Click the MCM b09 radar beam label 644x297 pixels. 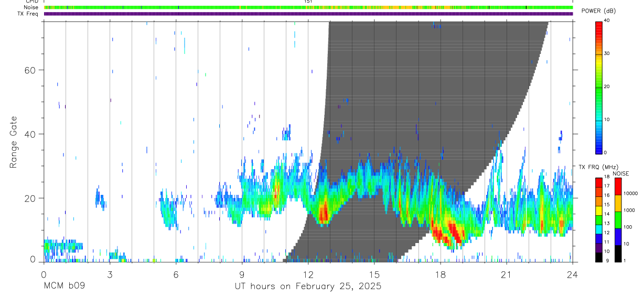[64, 286]
